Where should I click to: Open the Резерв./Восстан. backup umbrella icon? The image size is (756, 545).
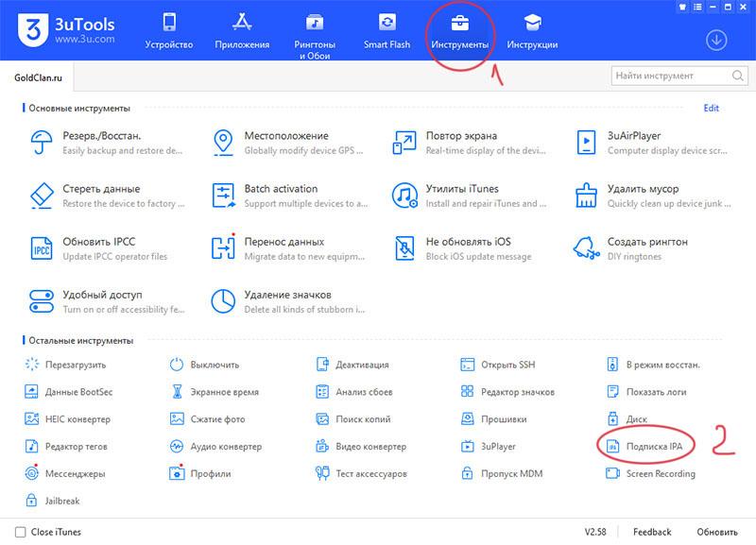pyautogui.click(x=42, y=143)
